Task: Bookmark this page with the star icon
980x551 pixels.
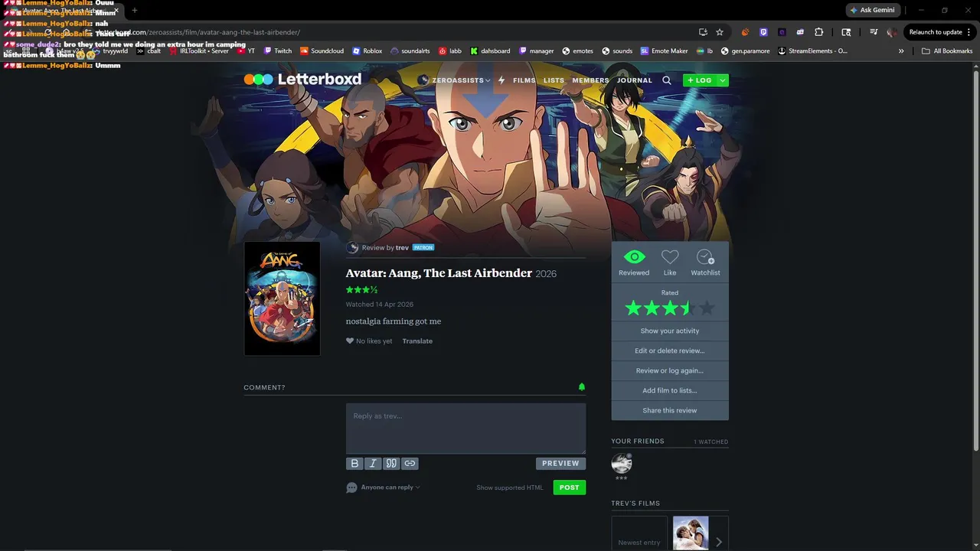Action: click(720, 32)
